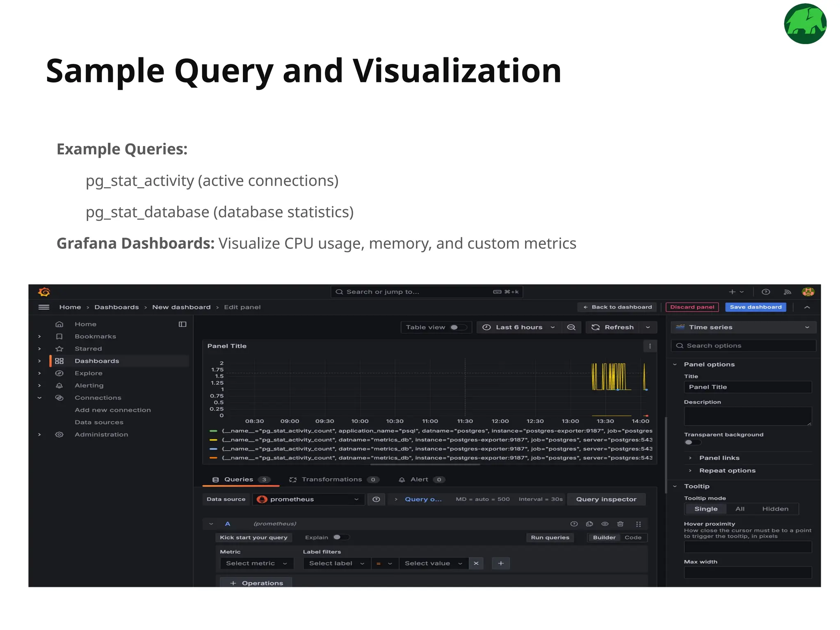Viewport: 840px width, 630px height.
Task: Click the Save dashboard button
Action: tap(756, 307)
